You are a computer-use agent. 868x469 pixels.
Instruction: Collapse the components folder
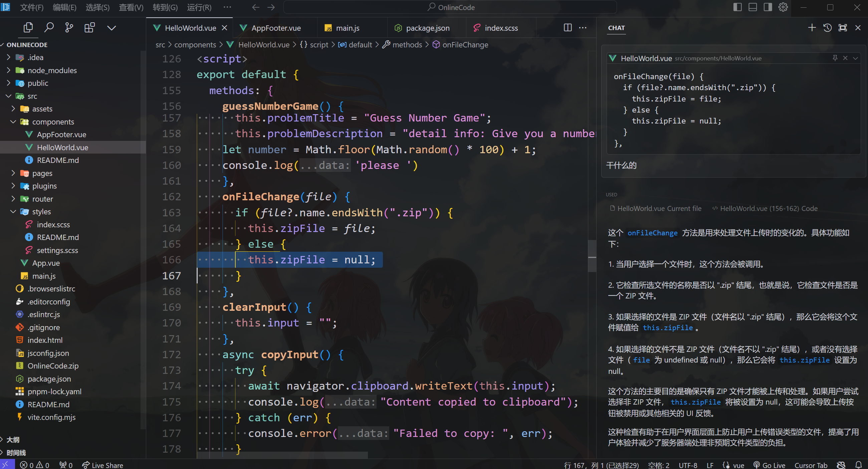tap(53, 122)
